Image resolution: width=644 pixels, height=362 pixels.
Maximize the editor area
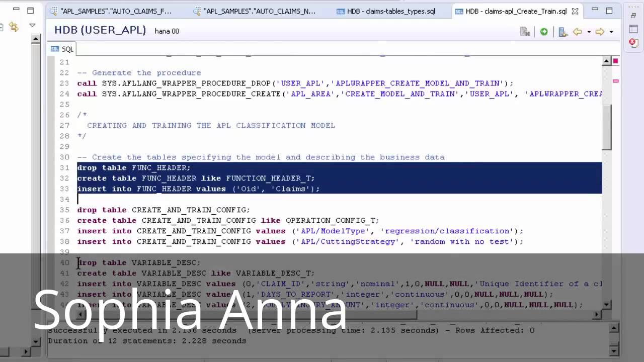coord(609,10)
